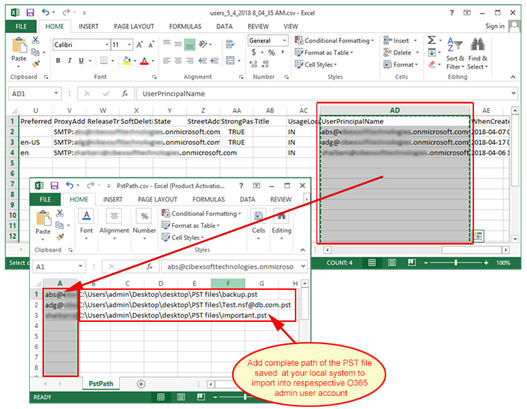
Task: Click Insert function fx in main window
Action: point(125,93)
